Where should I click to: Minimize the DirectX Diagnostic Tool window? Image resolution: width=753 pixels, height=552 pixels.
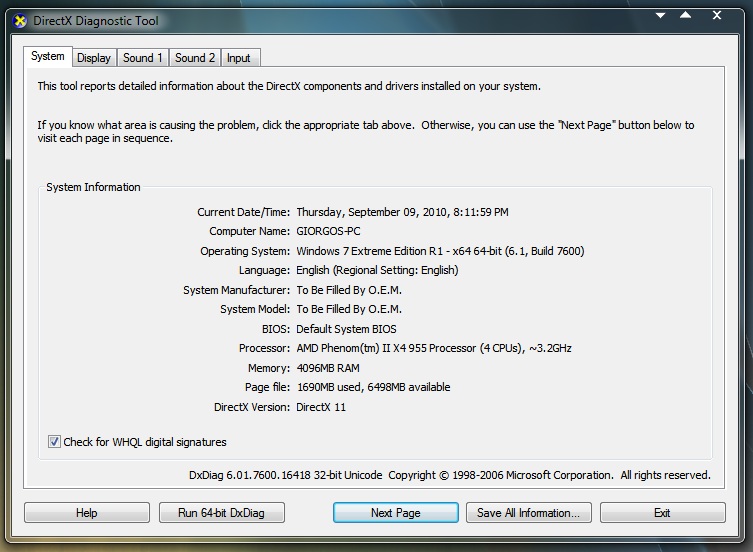click(x=661, y=15)
